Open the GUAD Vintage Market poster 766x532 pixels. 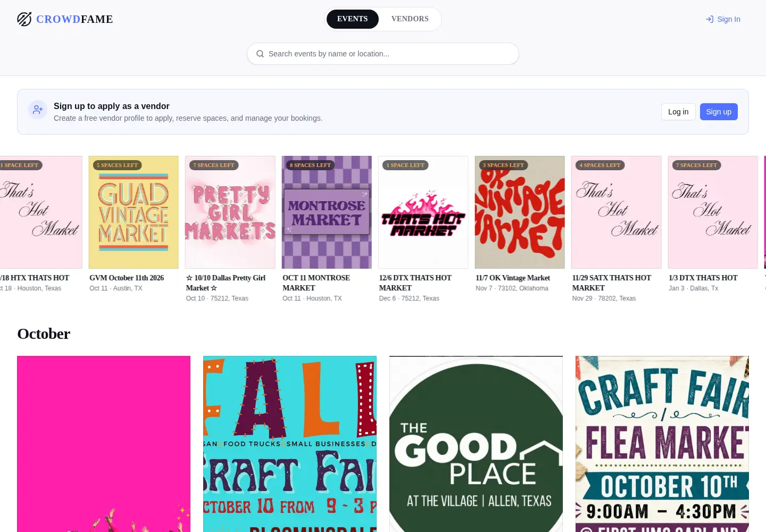(x=134, y=212)
